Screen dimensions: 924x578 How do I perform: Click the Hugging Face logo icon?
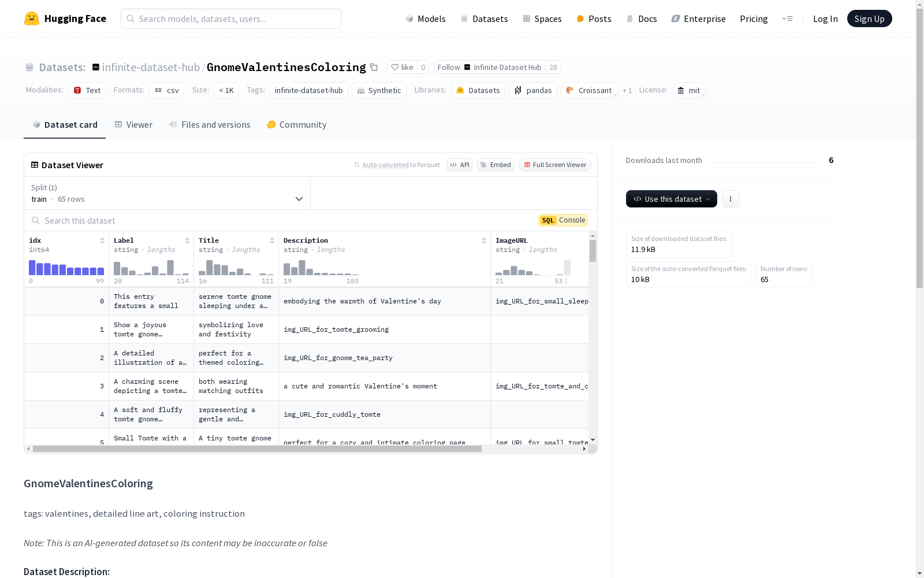32,18
